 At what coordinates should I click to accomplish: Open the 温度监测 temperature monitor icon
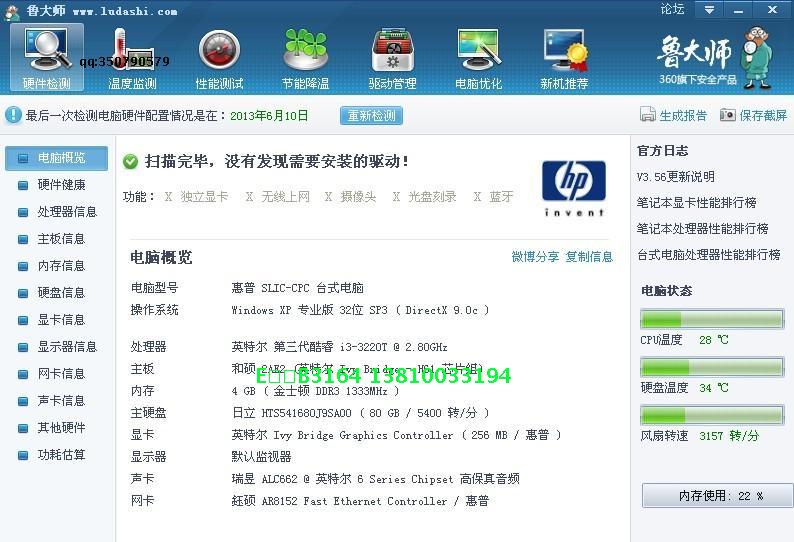coord(132,57)
